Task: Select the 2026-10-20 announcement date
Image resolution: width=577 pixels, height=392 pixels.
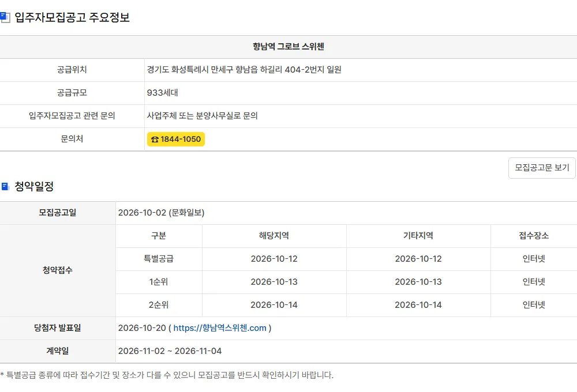Action: [x=142, y=328]
